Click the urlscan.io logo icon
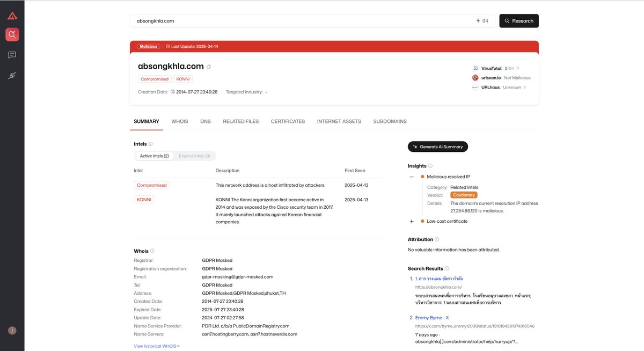644x351 pixels. pos(475,78)
